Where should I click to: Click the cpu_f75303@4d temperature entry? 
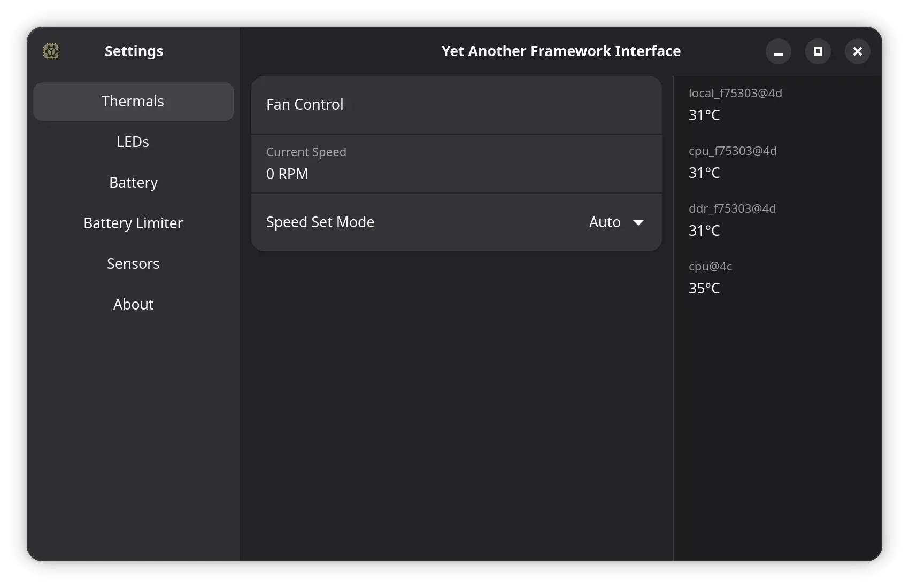(x=733, y=162)
